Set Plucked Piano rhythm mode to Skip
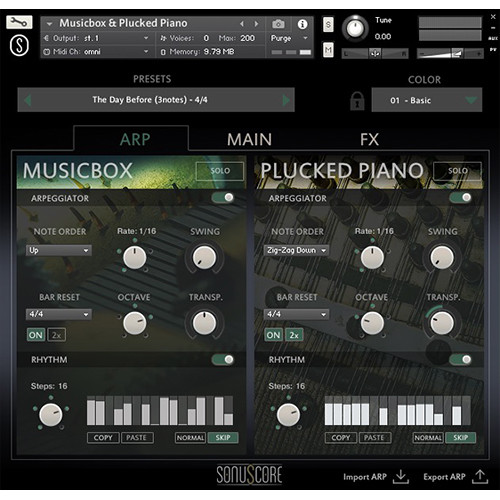Viewport: 500px width, 500px height. [x=460, y=438]
